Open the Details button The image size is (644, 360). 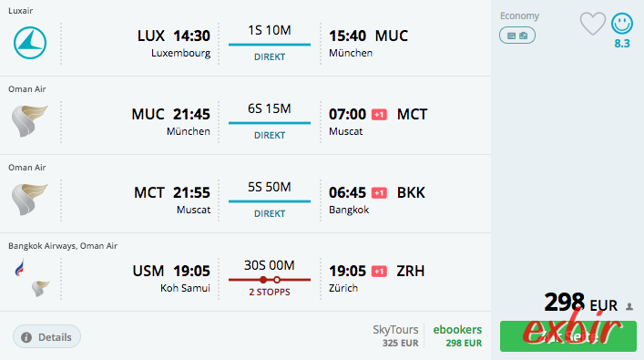[46, 336]
